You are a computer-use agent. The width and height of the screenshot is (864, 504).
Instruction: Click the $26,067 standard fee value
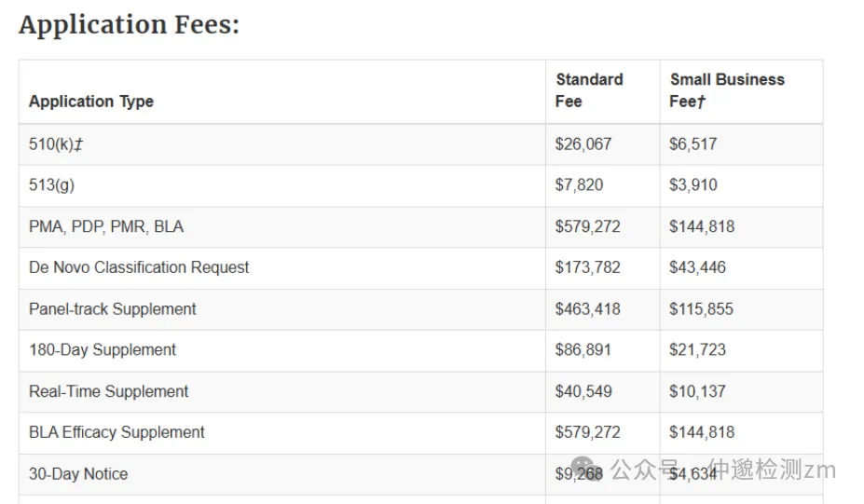point(583,144)
